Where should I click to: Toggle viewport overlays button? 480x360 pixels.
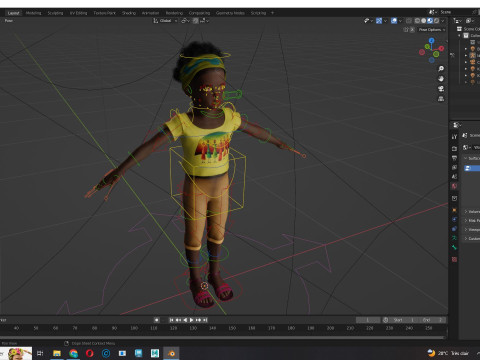point(394,21)
